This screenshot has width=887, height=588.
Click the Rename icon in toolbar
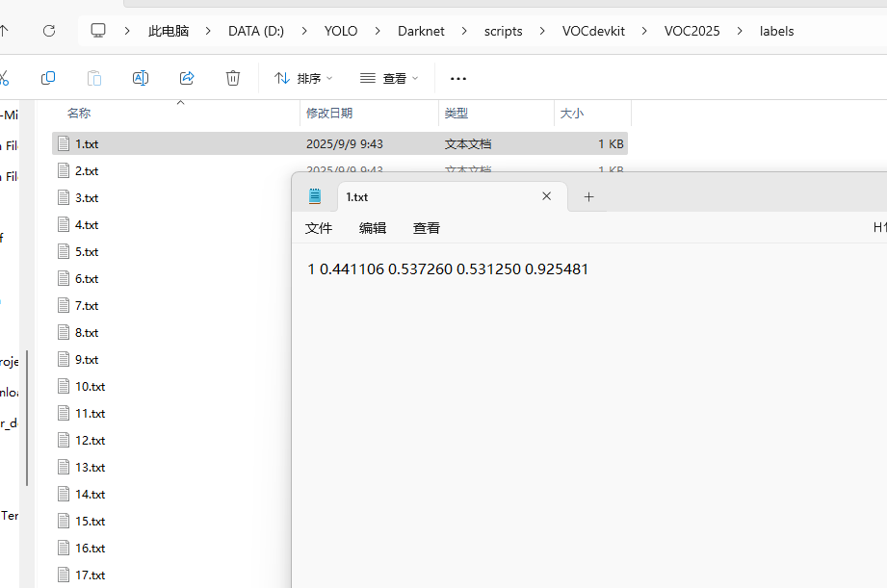(141, 78)
